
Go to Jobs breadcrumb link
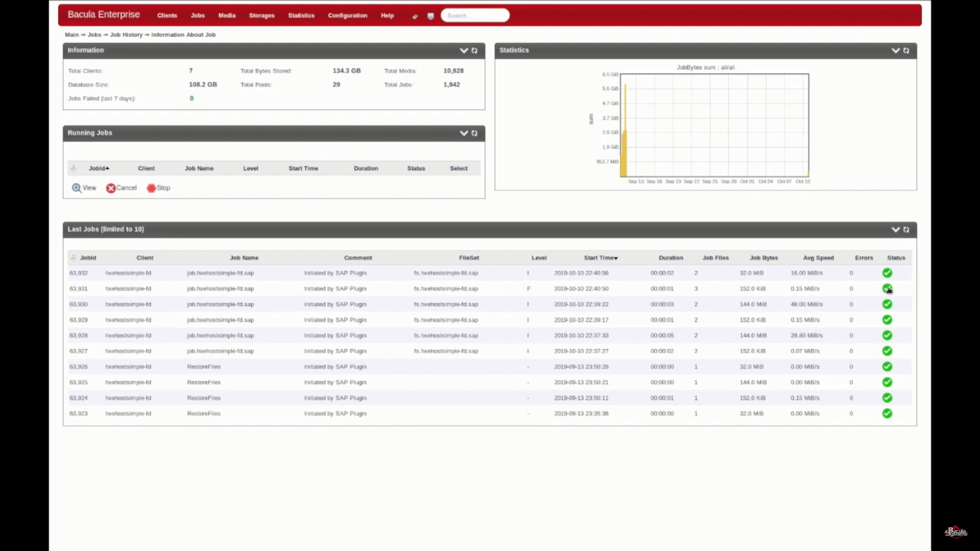coord(94,35)
